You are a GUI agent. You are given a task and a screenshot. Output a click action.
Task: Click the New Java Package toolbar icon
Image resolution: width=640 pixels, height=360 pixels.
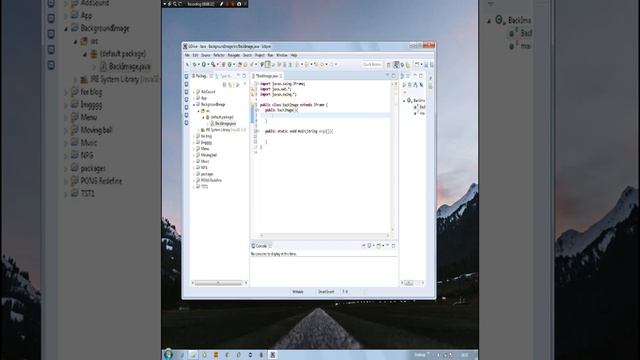[223, 64]
